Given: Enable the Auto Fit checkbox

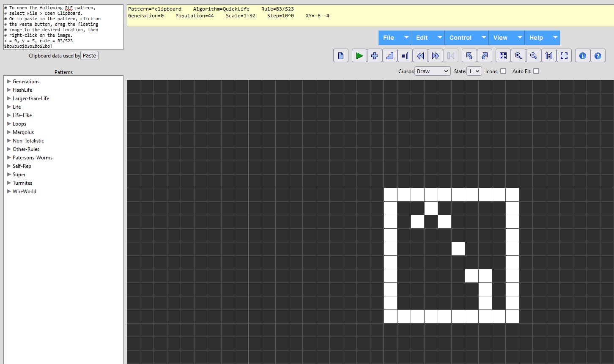Looking at the screenshot, I should [536, 71].
